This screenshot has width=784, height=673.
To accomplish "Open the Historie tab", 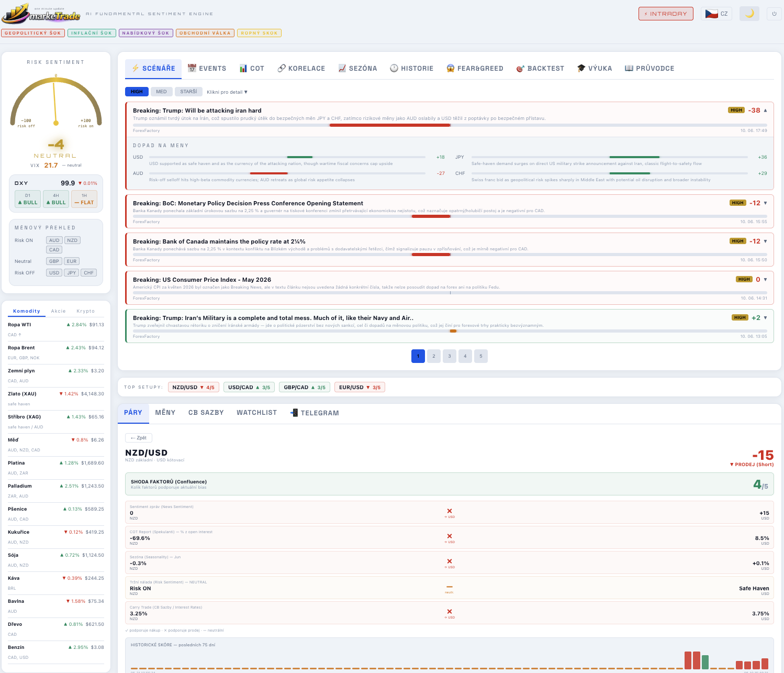I will tap(412, 69).
